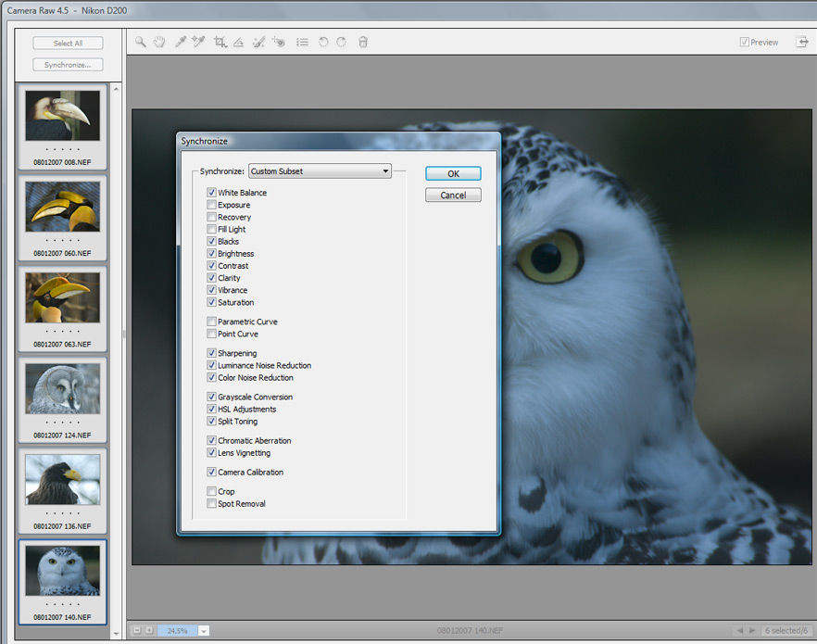Go to next image arrow

pos(752,630)
